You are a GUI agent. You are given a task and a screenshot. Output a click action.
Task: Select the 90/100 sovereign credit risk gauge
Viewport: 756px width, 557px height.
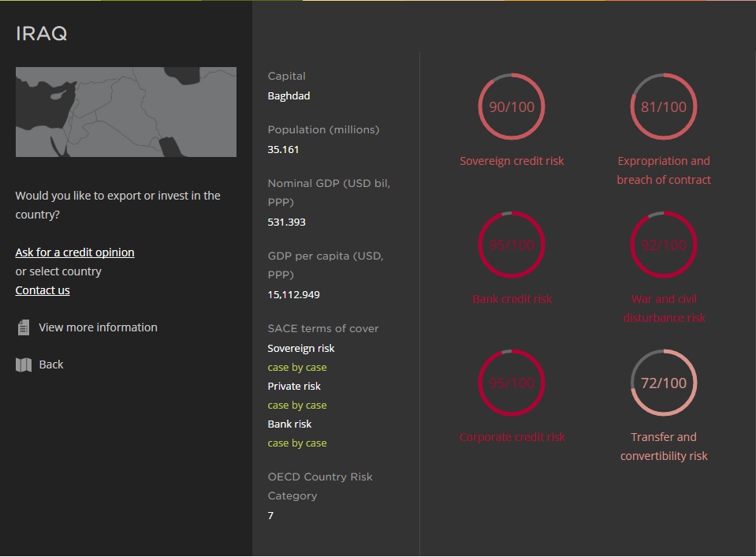point(512,107)
